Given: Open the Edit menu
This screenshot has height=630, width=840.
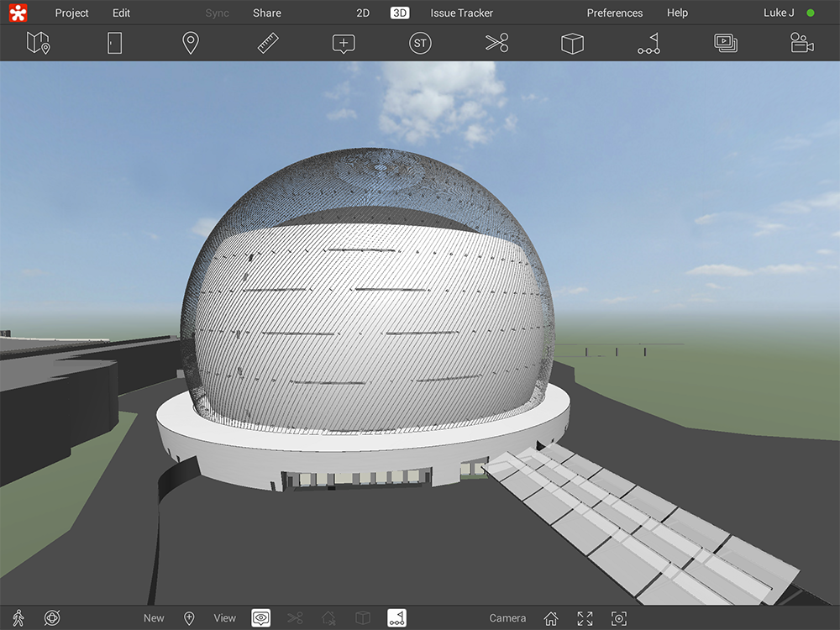Looking at the screenshot, I should tap(121, 13).
